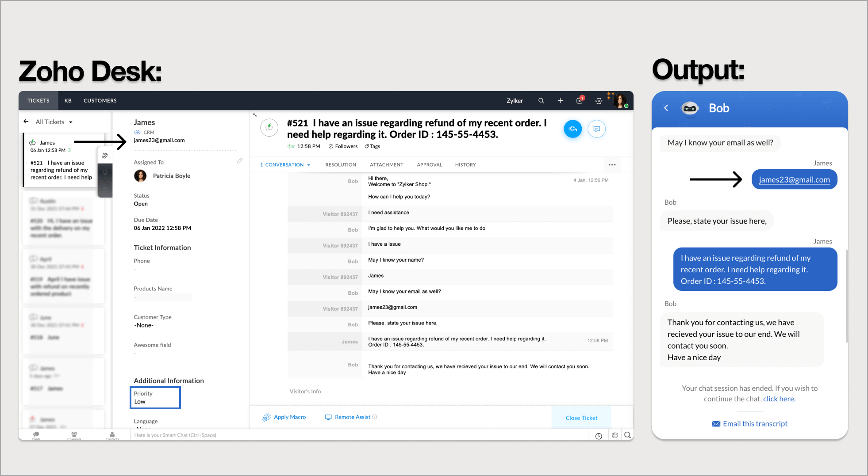Switch to the Customers tab
The image size is (868, 476).
(x=100, y=101)
